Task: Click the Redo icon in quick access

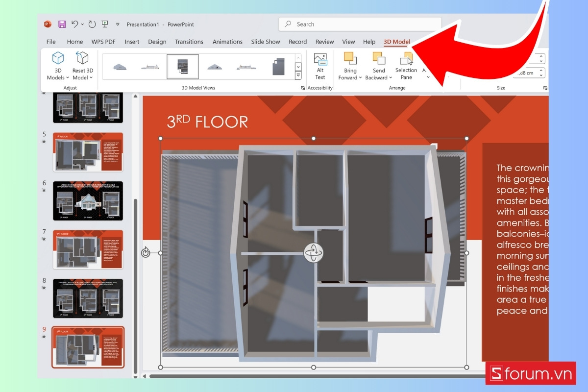Action: [92, 24]
